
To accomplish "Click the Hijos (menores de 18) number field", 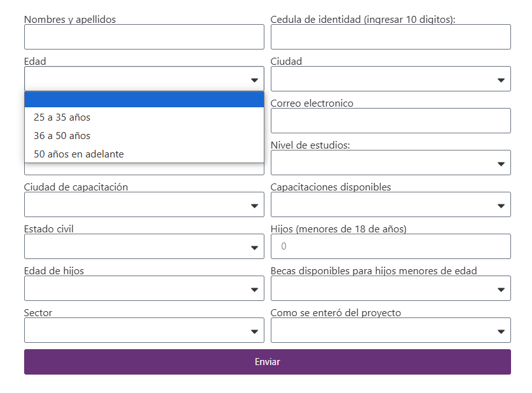I will [x=390, y=246].
